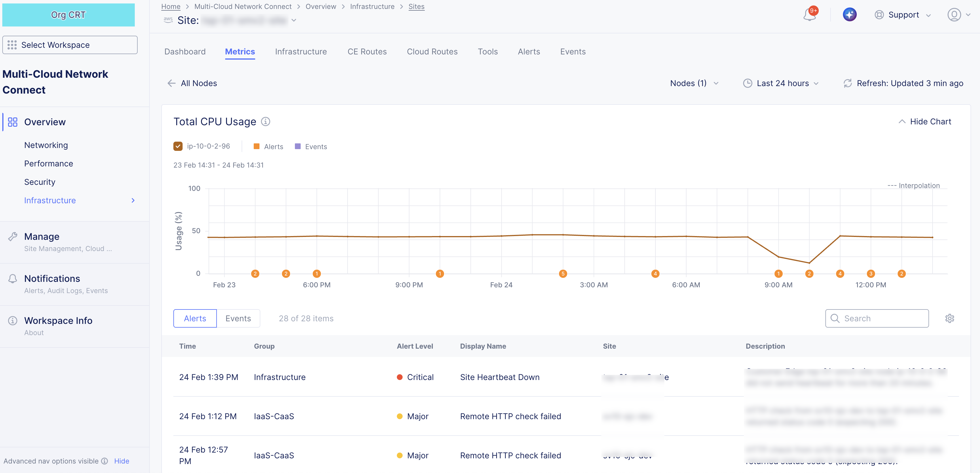Viewport: 980px width, 473px height.
Task: Click Hide advanced nav options link
Action: (x=121, y=461)
